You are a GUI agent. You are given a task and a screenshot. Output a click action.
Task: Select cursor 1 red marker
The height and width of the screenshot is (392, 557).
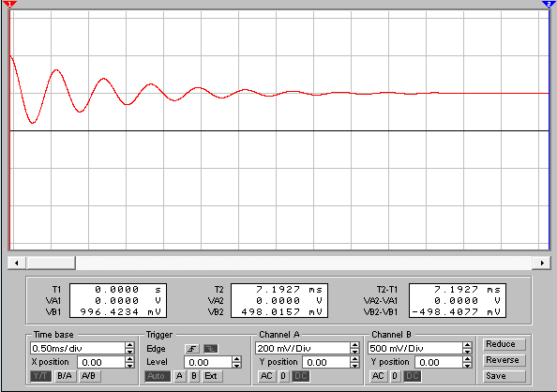click(10, 5)
